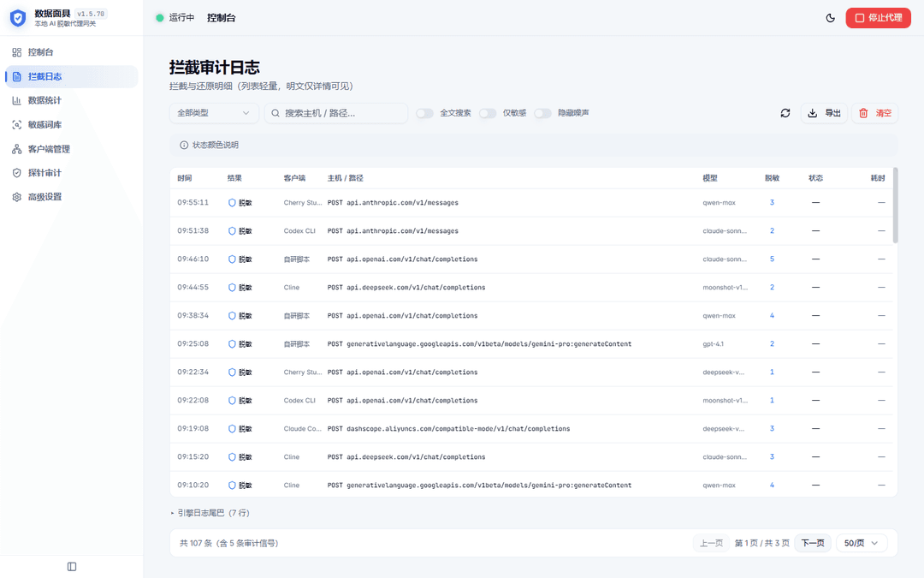924x578 pixels.
Task: Click the 拦截审计日志 page heading
Action: pos(215,68)
